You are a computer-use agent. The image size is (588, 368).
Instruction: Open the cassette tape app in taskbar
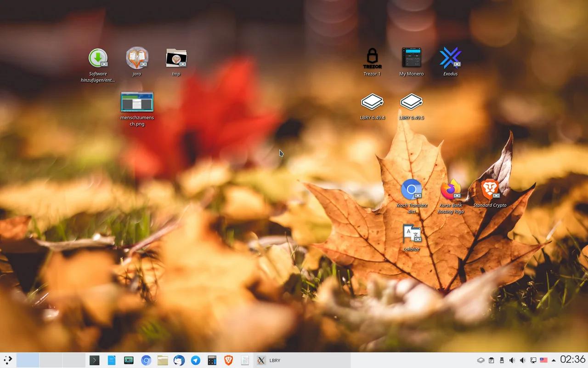coord(129,360)
